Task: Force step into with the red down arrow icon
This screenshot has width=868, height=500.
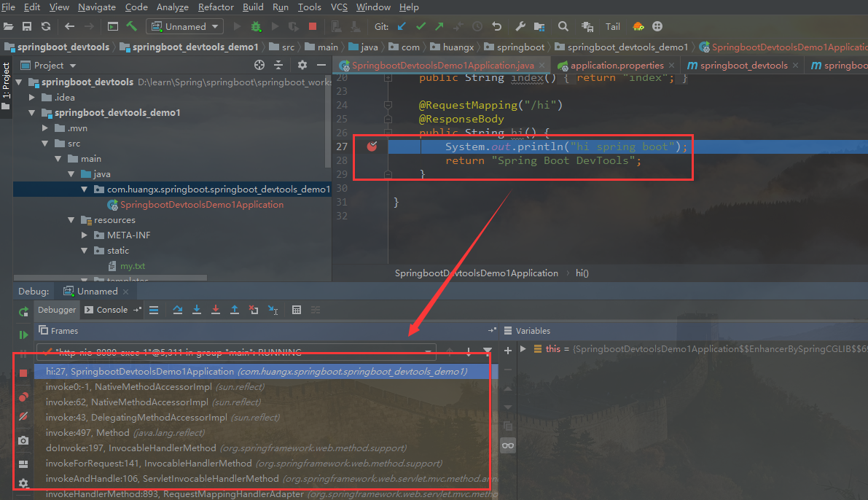Action: 216,310
